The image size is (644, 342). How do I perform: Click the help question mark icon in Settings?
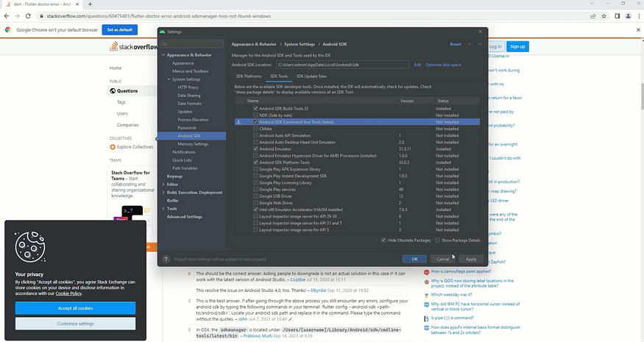click(x=166, y=259)
